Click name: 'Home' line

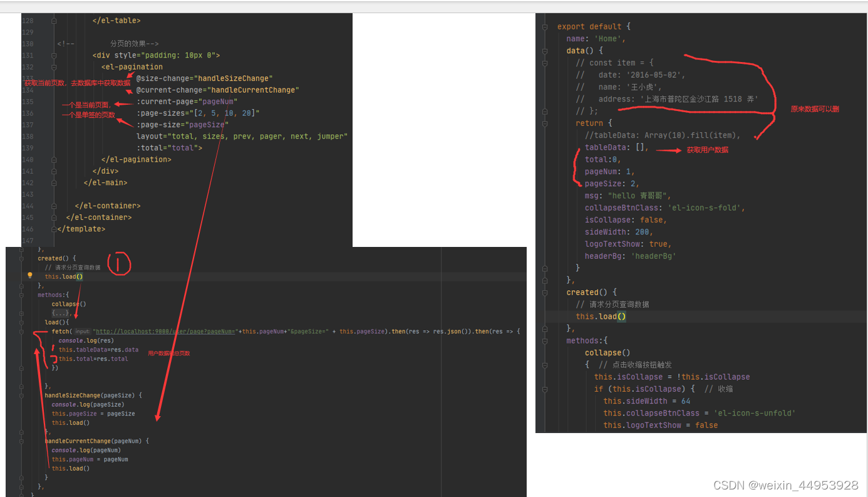596,39
